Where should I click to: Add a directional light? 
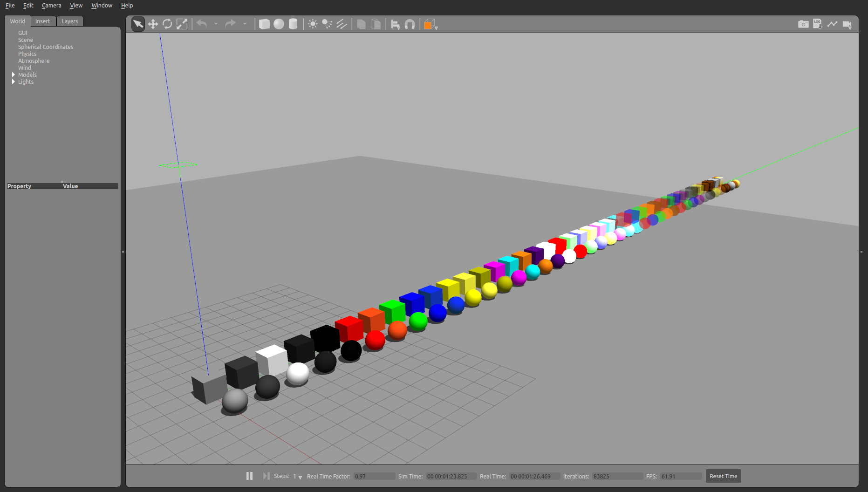[x=342, y=24]
